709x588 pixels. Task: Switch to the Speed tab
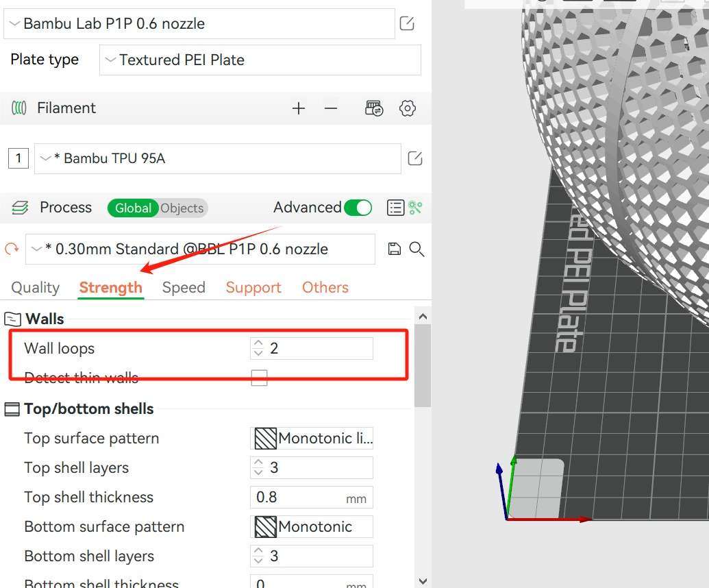click(x=184, y=288)
